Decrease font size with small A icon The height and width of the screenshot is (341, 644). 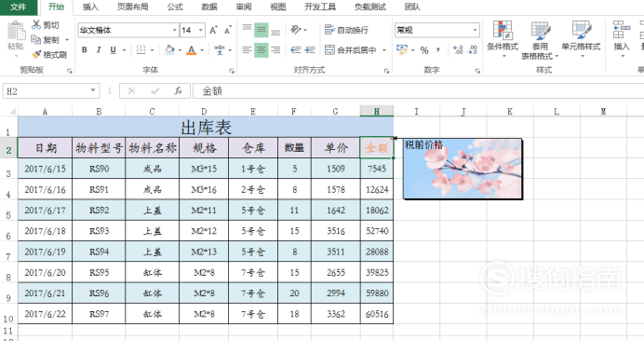(x=227, y=30)
